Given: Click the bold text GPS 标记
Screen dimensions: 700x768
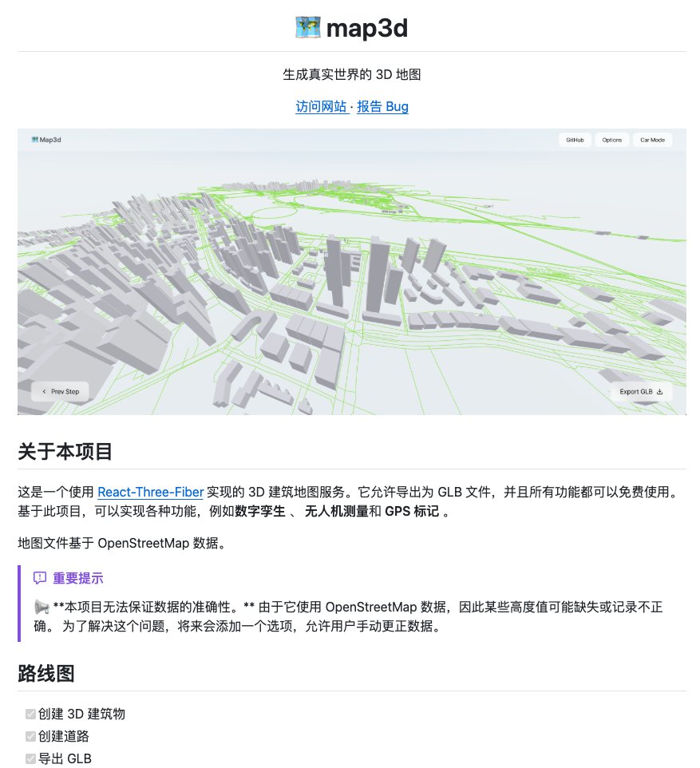Looking at the screenshot, I should 412,512.
